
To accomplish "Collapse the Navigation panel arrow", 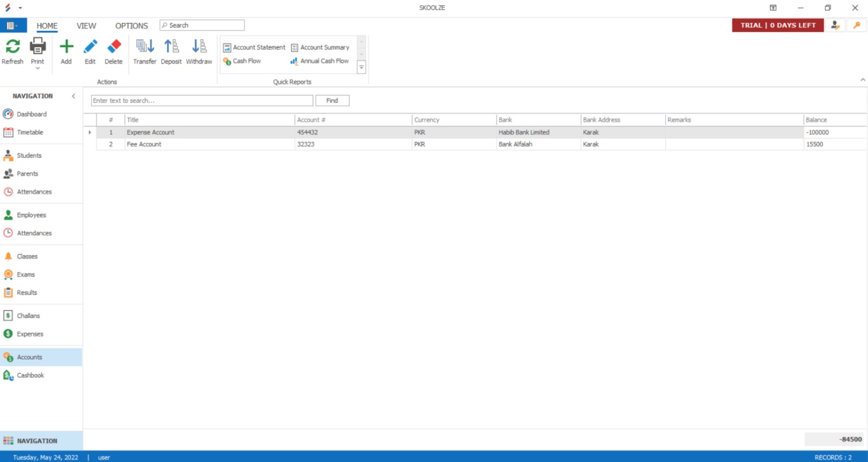I will 73,96.
